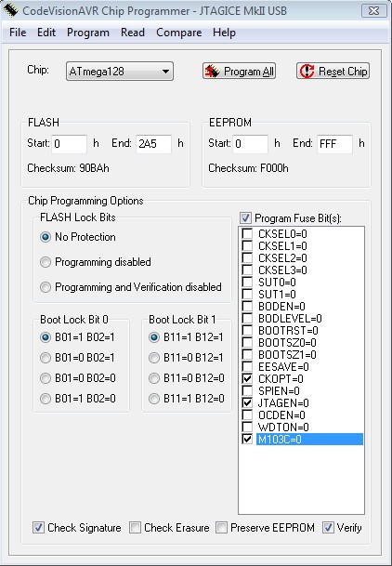Open the Program menu
This screenshot has height=566, width=392.
(x=88, y=33)
